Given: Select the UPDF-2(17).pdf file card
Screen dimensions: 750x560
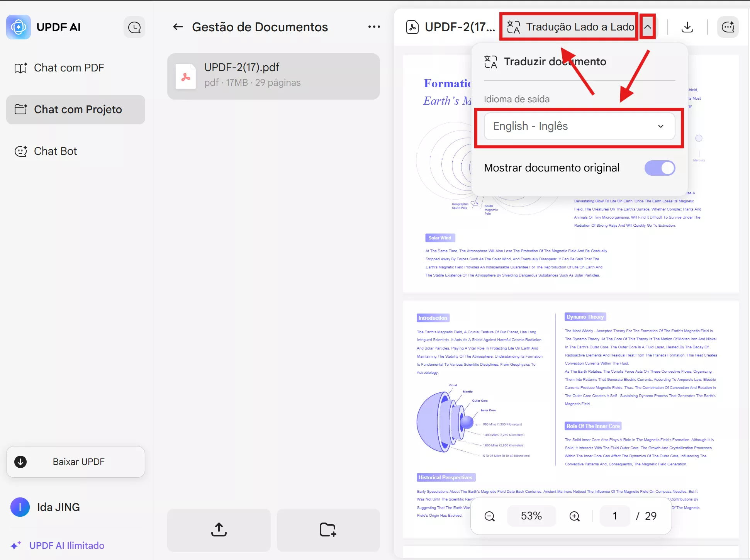Looking at the screenshot, I should [273, 76].
